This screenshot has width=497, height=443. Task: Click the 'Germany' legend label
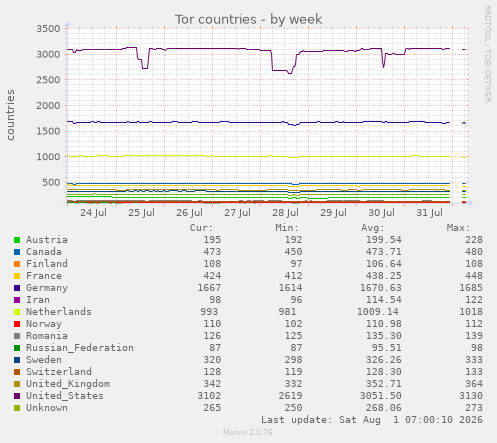(47, 288)
